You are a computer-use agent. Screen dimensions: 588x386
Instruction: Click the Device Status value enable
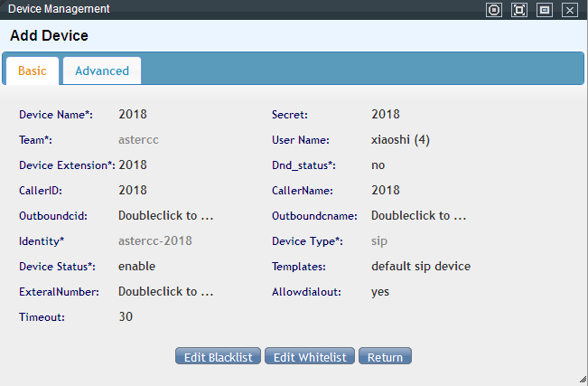[x=137, y=267]
